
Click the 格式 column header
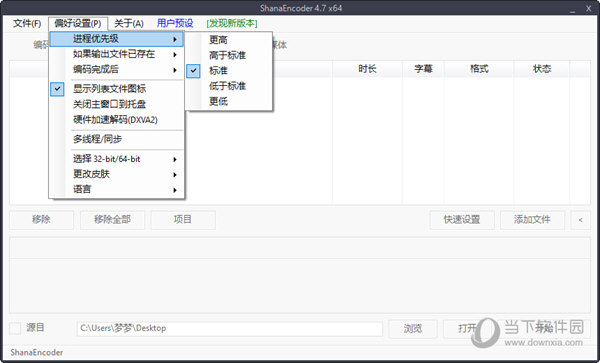click(x=479, y=69)
